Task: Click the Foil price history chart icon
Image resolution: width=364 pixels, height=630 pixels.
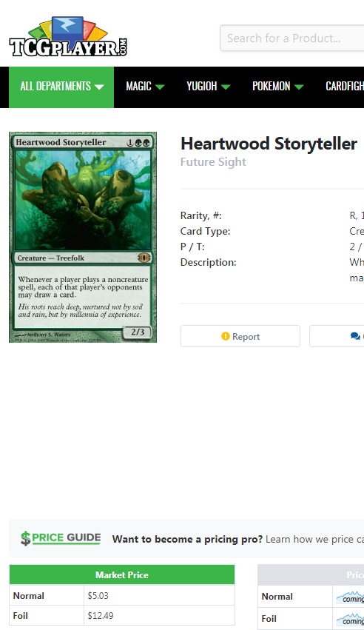Action: pyautogui.click(x=350, y=619)
